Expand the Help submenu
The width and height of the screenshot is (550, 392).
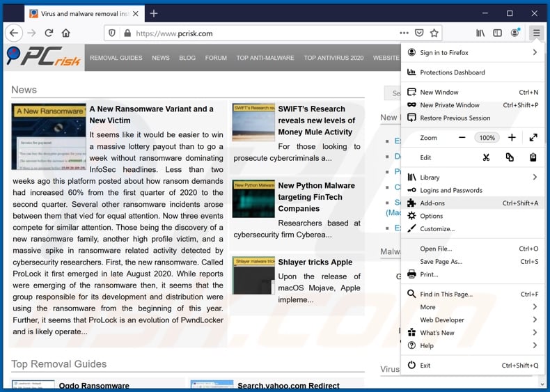(473, 345)
